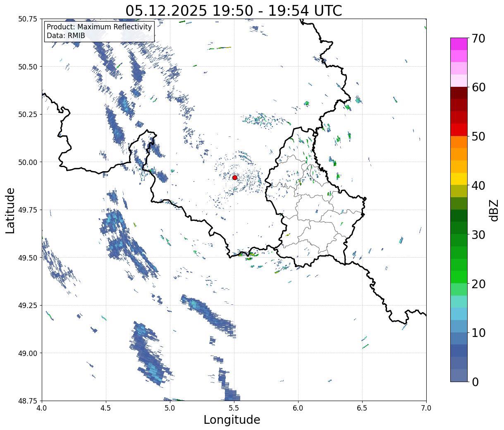Pick the yellow swatch above 40 dBZ

459,179
